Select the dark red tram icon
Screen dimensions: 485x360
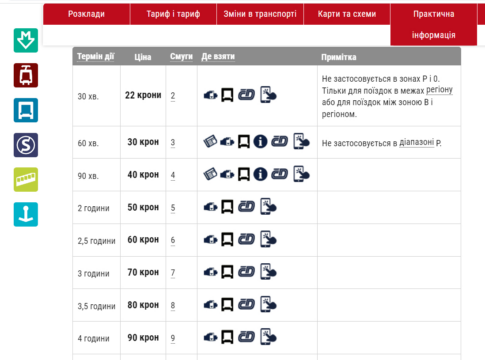coord(26,75)
